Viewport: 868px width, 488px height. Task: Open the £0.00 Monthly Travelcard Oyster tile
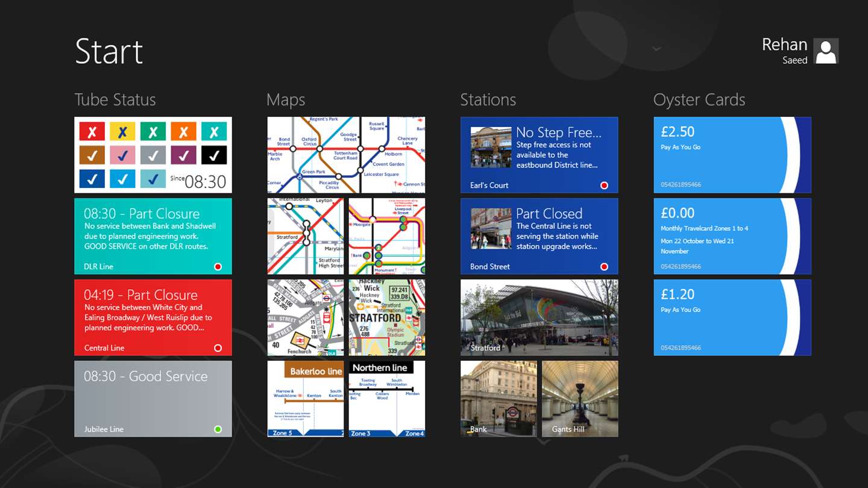point(732,236)
